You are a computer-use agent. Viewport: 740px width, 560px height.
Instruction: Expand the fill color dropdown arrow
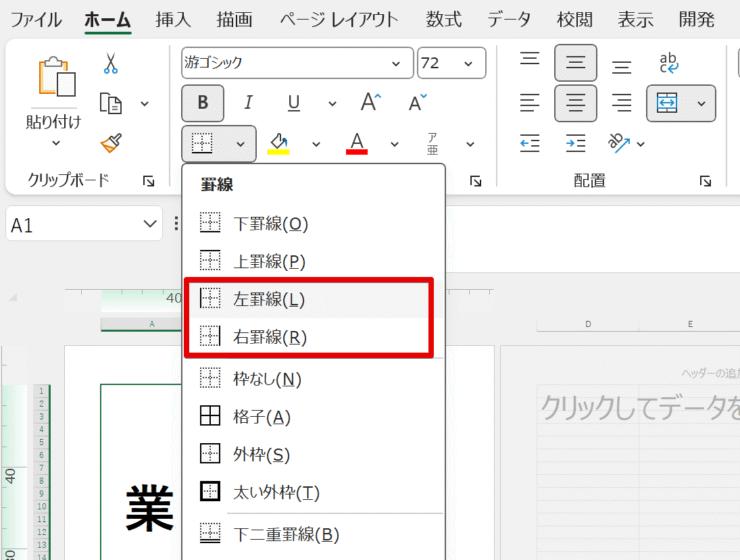click(x=316, y=144)
